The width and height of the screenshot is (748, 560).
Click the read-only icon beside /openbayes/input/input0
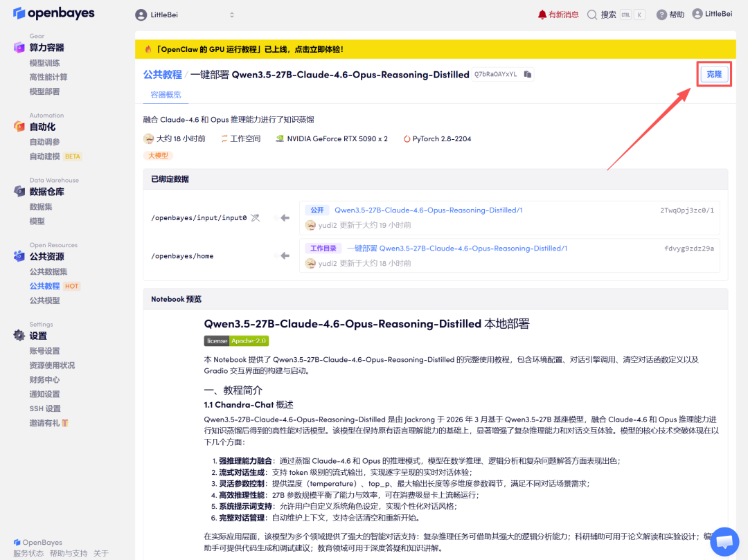[x=256, y=218]
